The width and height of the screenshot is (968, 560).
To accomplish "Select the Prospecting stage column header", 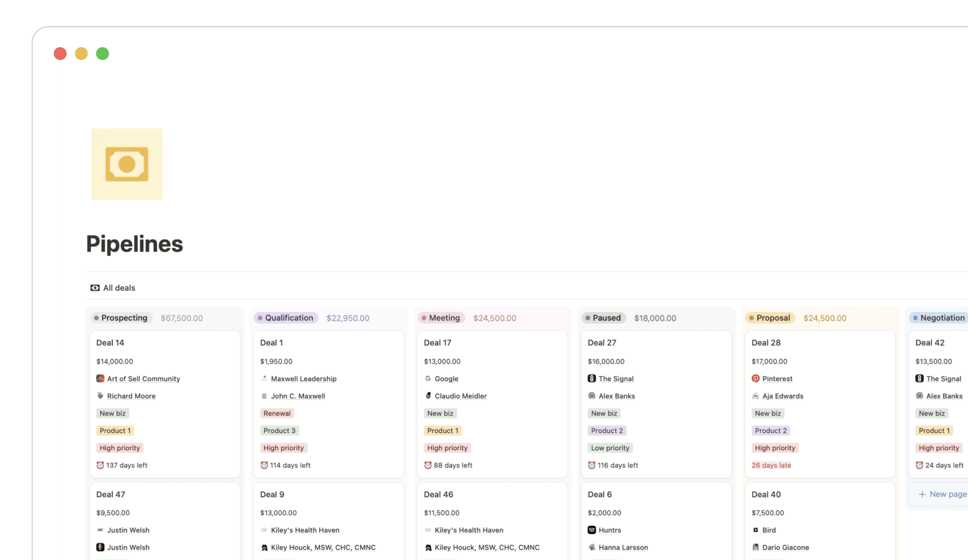I will [121, 318].
